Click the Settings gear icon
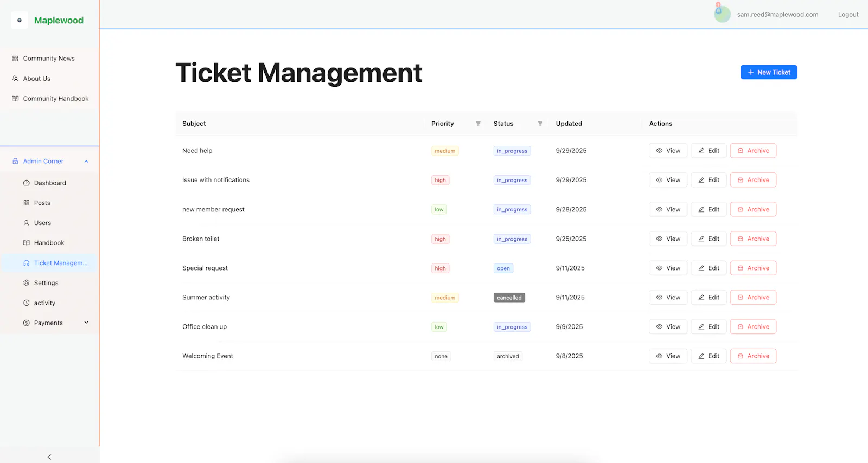The height and width of the screenshot is (463, 868). click(26, 284)
